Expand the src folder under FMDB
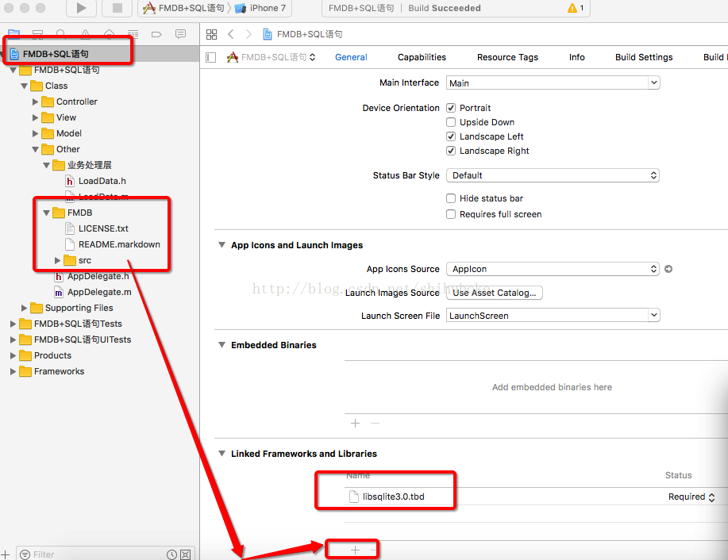 point(58,261)
